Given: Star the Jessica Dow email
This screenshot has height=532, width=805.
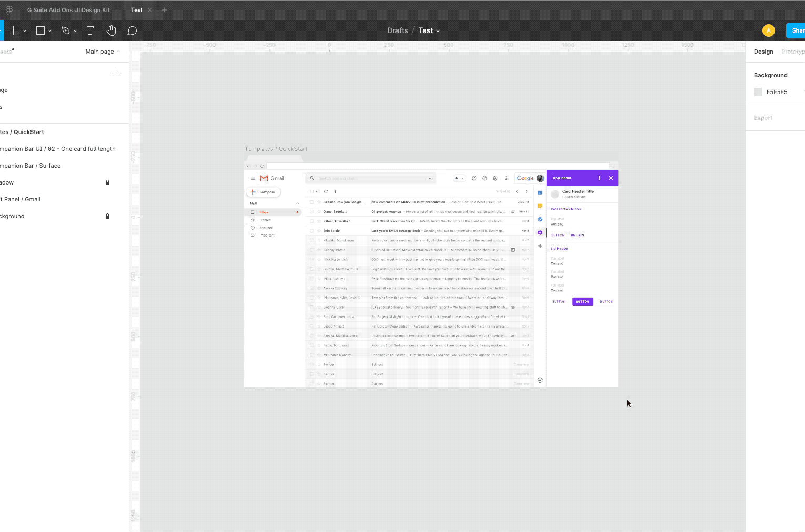Looking at the screenshot, I should pyautogui.click(x=319, y=202).
